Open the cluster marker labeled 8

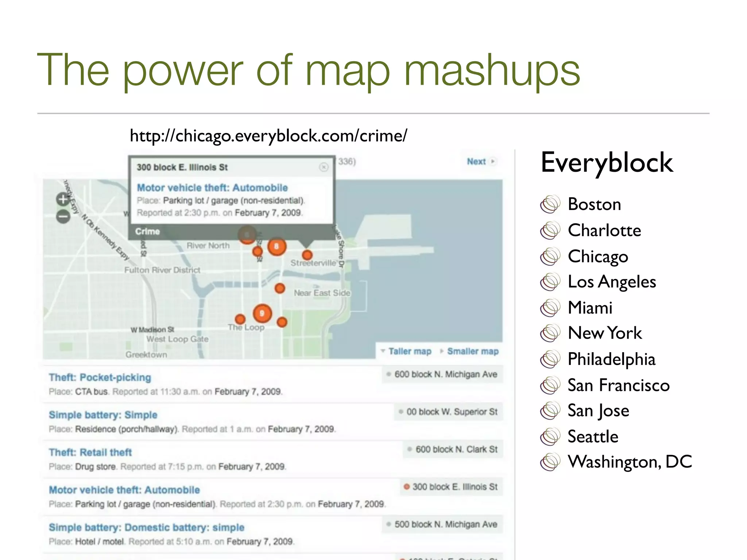pos(276,246)
